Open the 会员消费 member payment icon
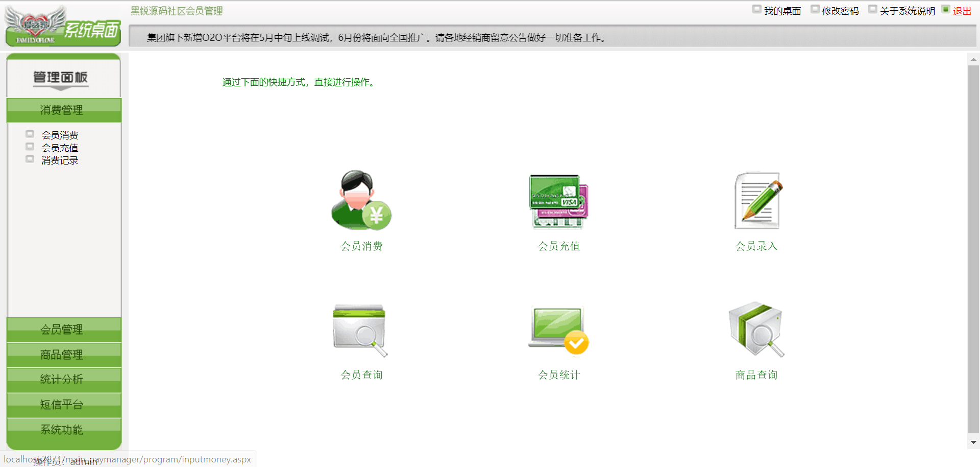Viewport: 980px width, 467px height. click(361, 200)
